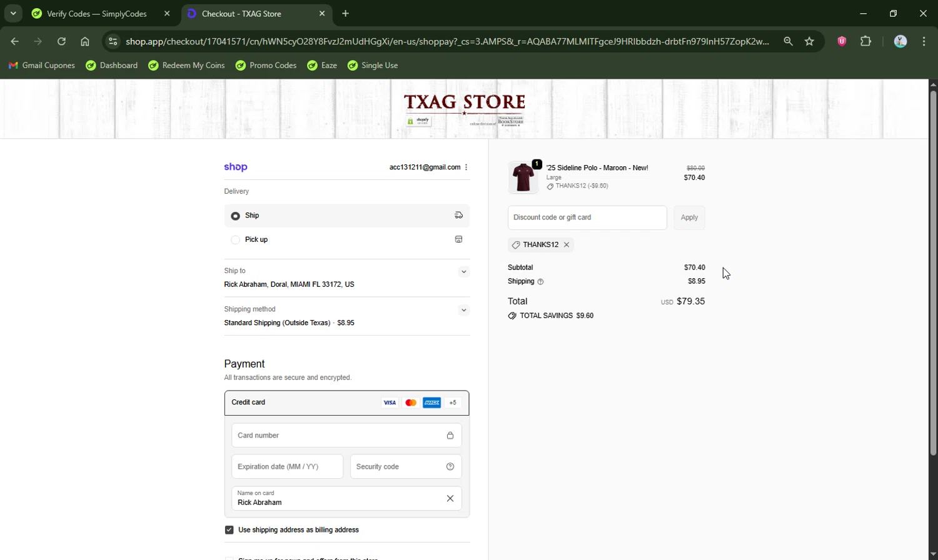Reload the checkout page
Screen dimensions: 938x560
[x=61, y=41]
